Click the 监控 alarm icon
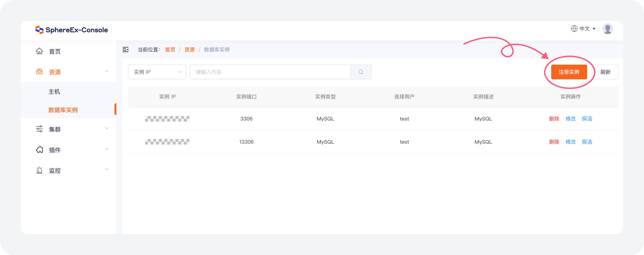 point(40,170)
